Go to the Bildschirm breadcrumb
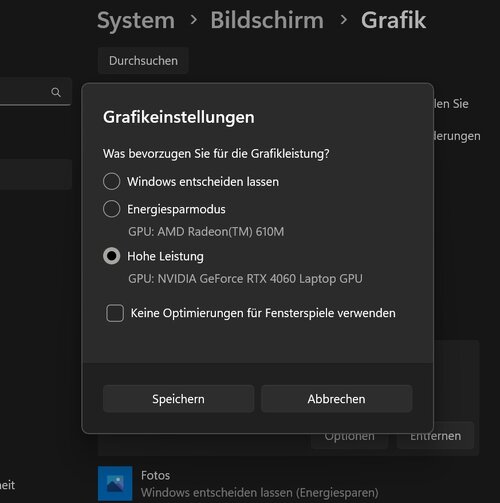 pyautogui.click(x=267, y=21)
